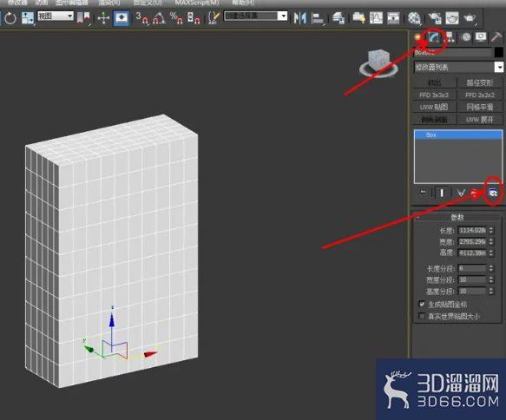Open the 修改器 menu

click(16, 3)
